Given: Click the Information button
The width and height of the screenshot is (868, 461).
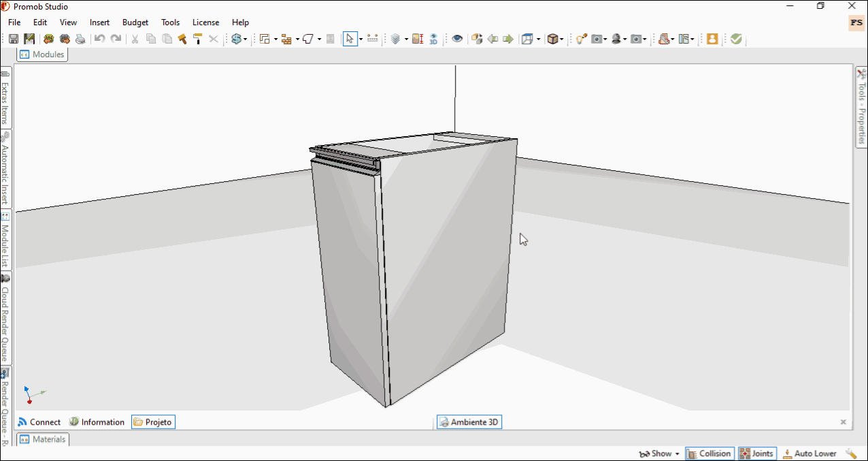Looking at the screenshot, I should click(97, 422).
